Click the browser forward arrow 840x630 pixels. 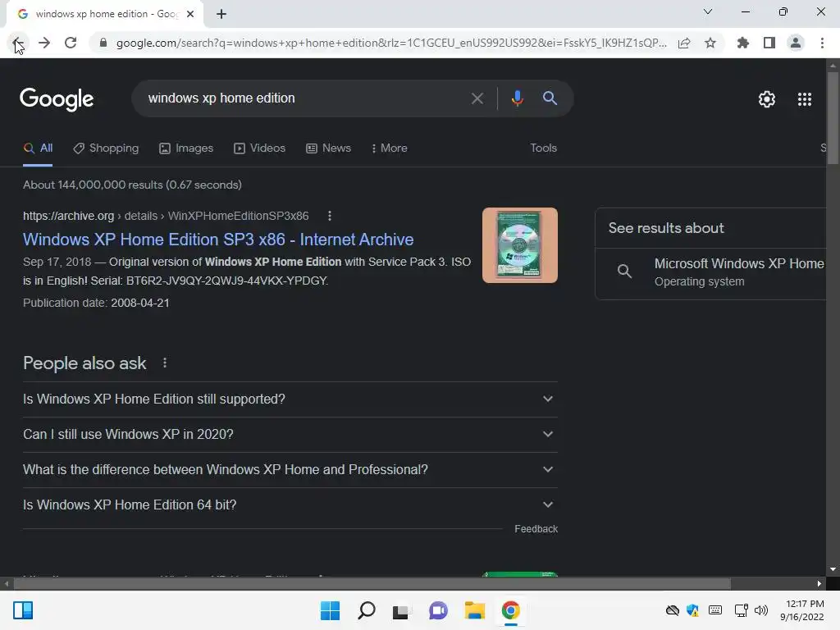[44, 43]
